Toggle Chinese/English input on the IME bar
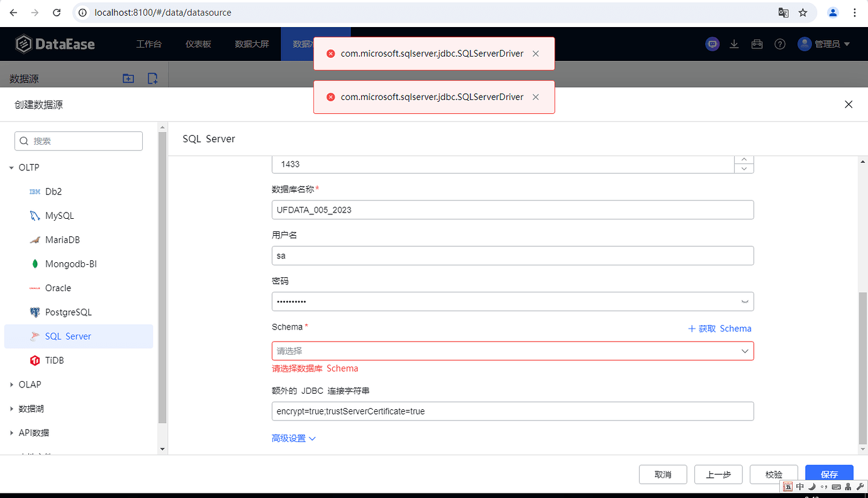This screenshot has width=868, height=498. pos(799,486)
